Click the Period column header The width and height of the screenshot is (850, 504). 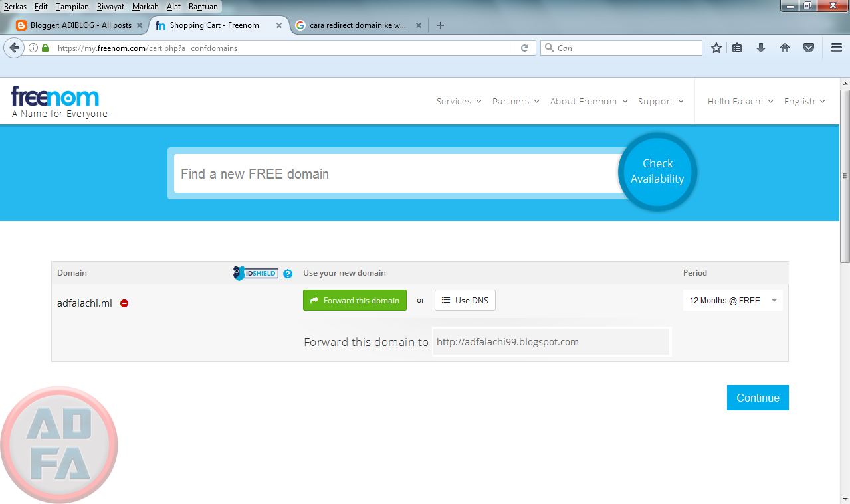(695, 273)
